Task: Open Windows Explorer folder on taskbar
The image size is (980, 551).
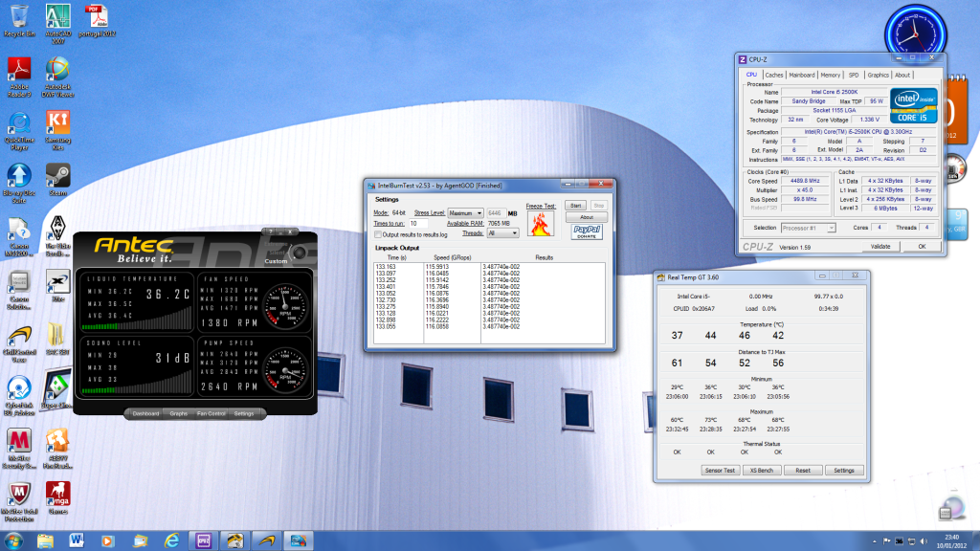Action: (45, 541)
